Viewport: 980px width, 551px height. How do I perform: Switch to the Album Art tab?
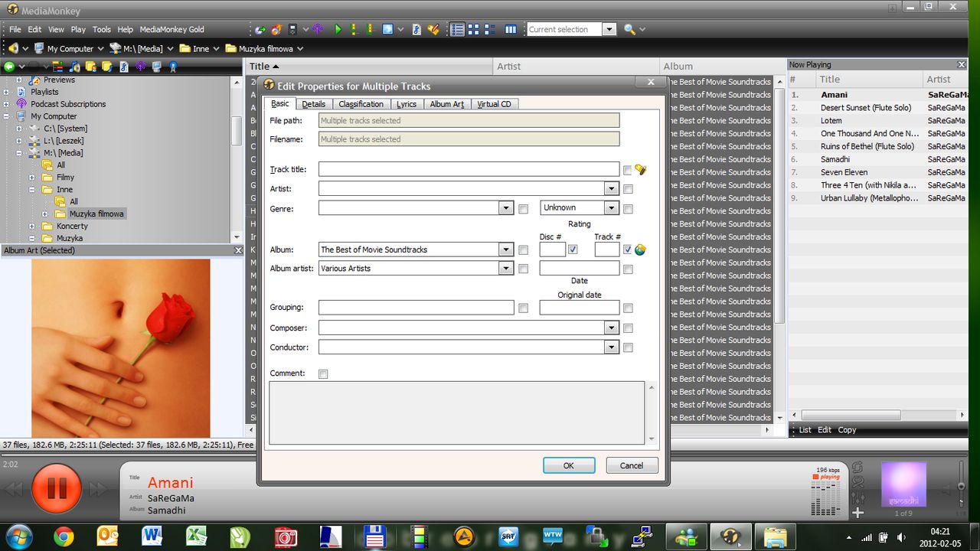tap(447, 104)
